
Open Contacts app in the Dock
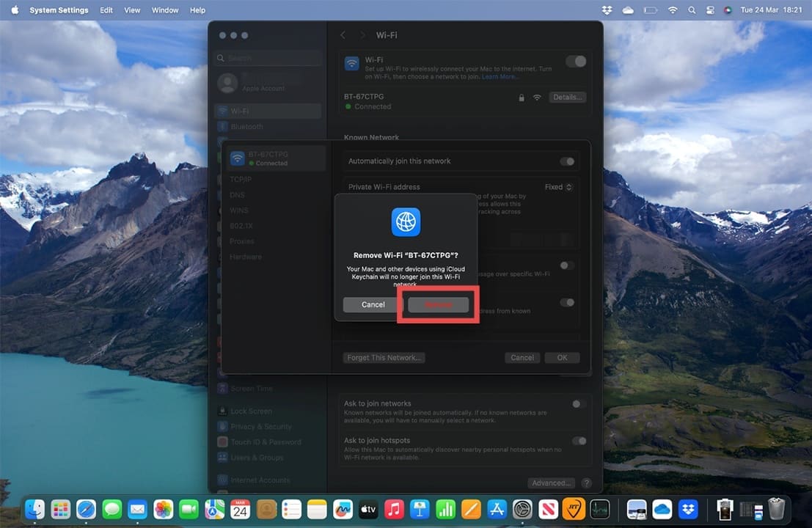[x=266, y=510]
